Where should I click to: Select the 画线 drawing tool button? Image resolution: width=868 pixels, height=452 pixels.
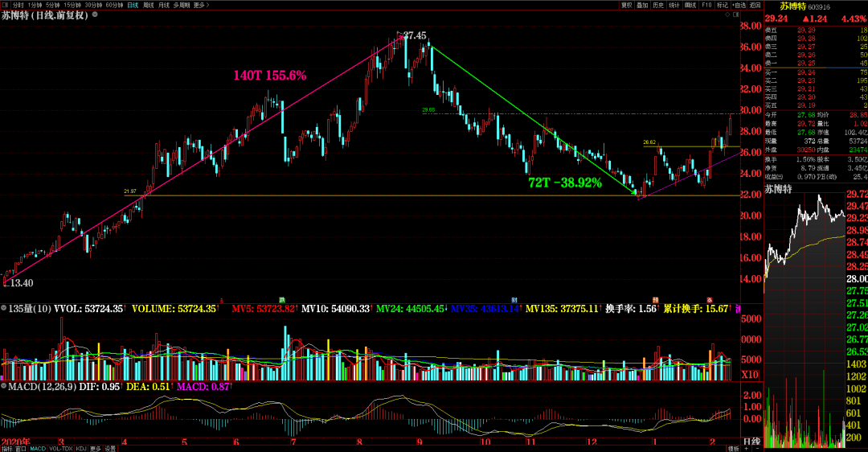tap(690, 5)
